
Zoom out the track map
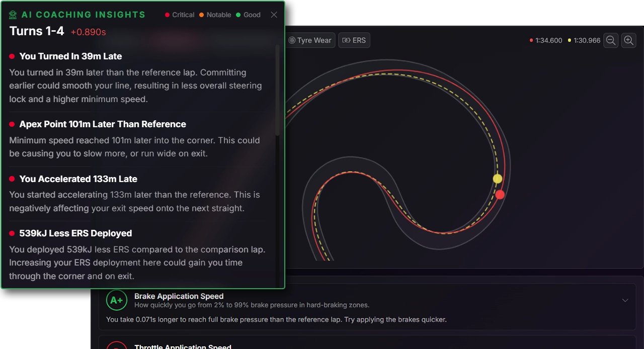point(611,40)
